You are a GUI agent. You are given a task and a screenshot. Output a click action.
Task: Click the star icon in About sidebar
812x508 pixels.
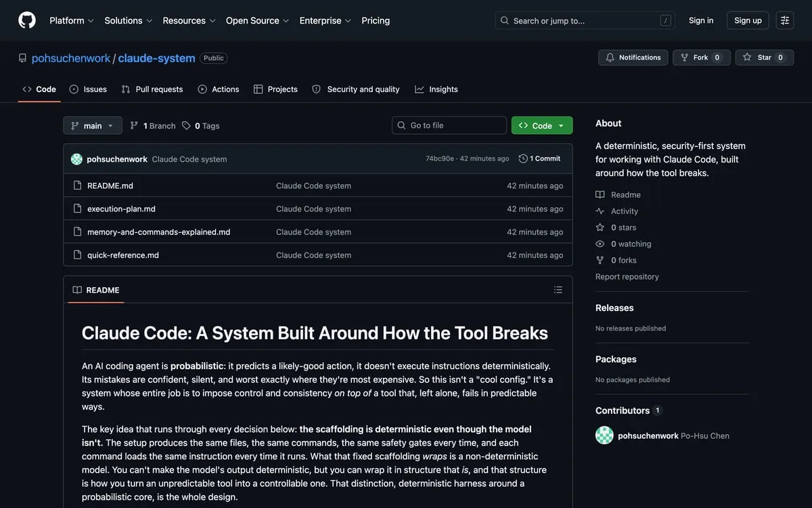600,228
